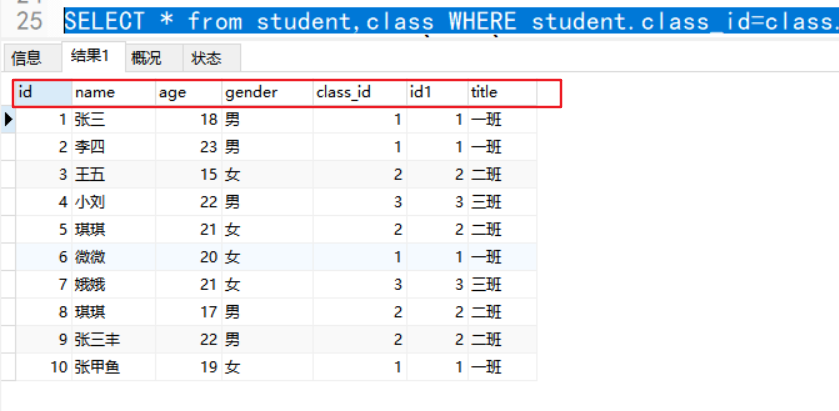The height and width of the screenshot is (411, 839).
Task: Click title cell 一班 in 张甲鱼 row
Action: [x=502, y=367]
